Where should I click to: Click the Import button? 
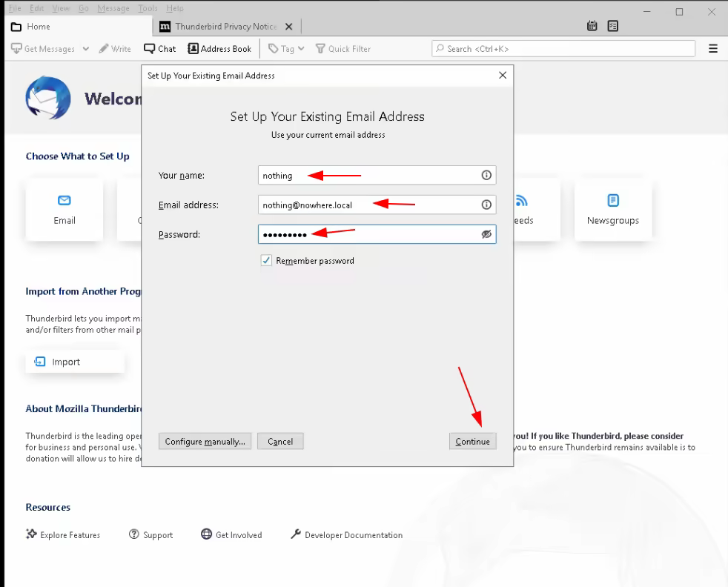click(x=75, y=362)
